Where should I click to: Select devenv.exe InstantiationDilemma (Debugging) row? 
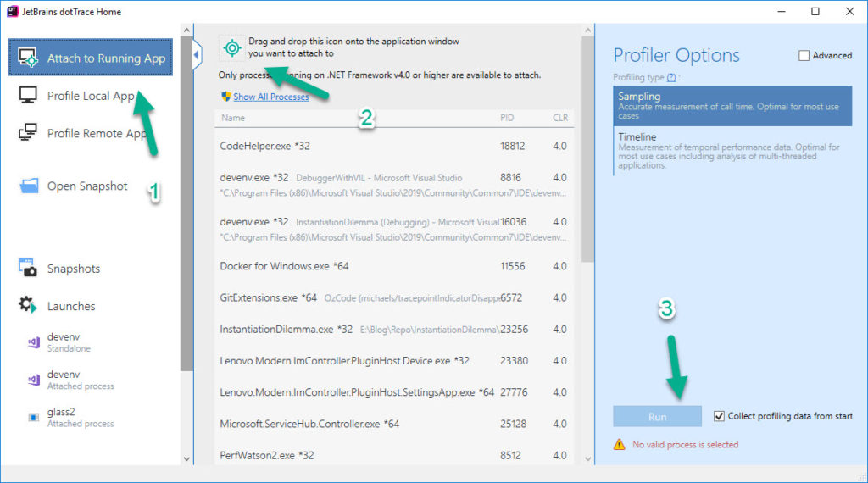[x=394, y=229]
